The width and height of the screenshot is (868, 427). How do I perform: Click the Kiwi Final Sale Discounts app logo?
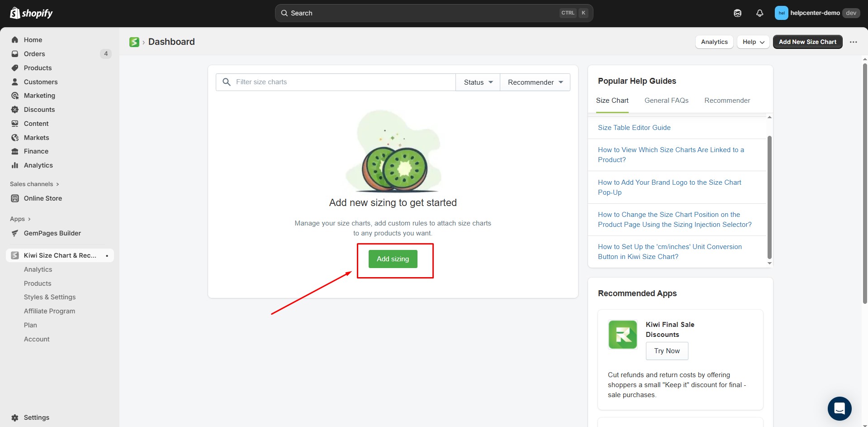(x=623, y=335)
